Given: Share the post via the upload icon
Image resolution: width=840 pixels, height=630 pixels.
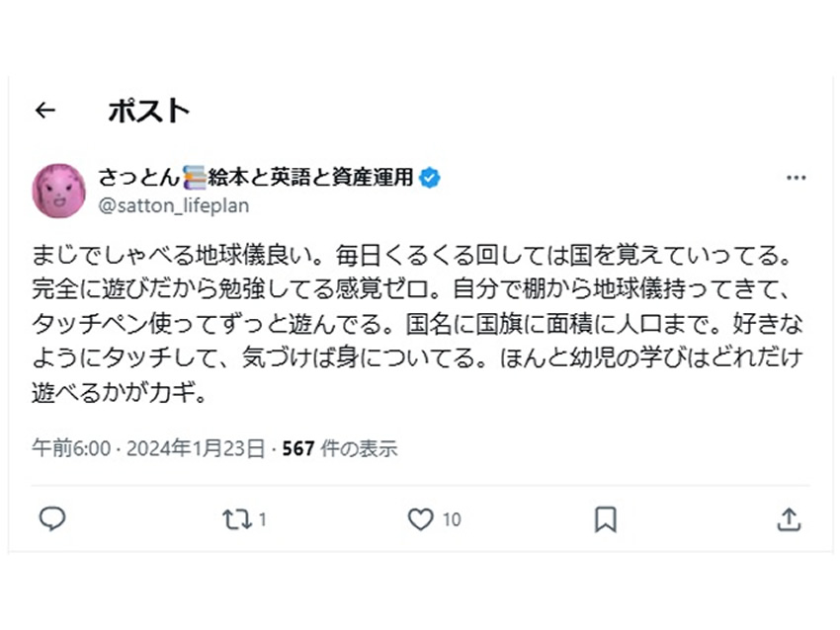Looking at the screenshot, I should click(788, 518).
